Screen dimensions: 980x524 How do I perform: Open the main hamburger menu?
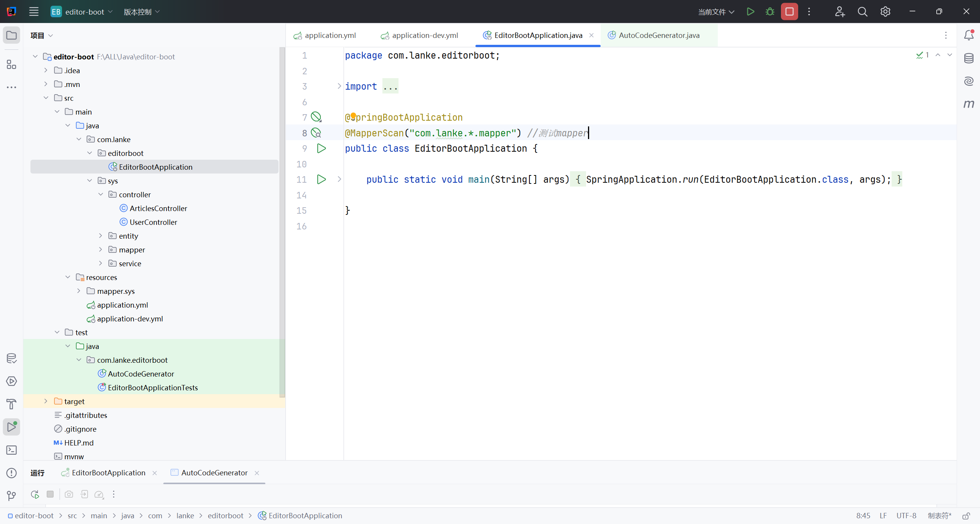pyautogui.click(x=34, y=11)
